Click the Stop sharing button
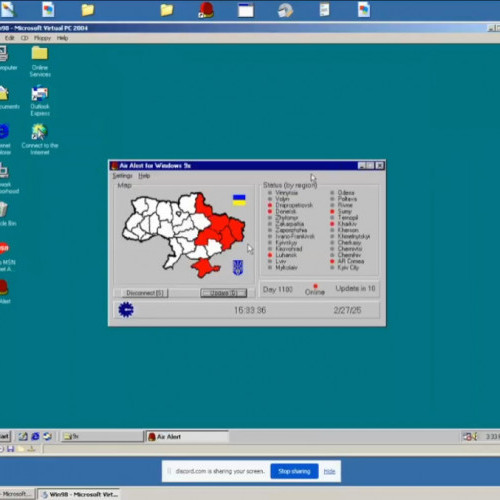The image size is (500, 500). point(294,471)
